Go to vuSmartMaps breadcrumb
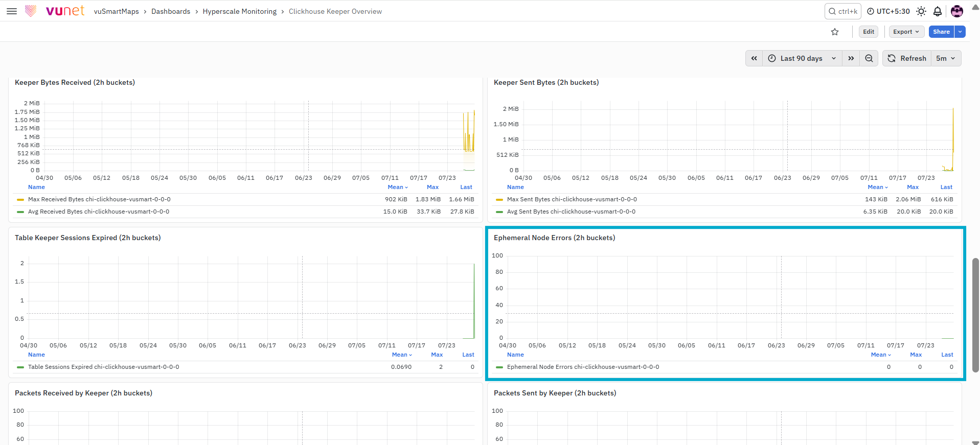The width and height of the screenshot is (980, 445). click(x=116, y=11)
